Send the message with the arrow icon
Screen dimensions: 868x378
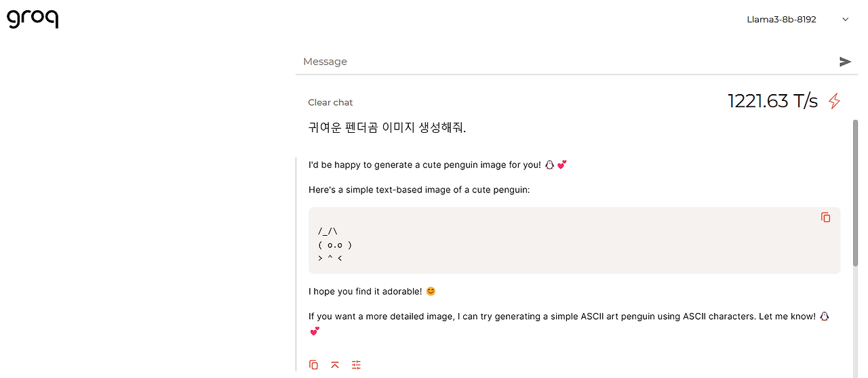(845, 62)
